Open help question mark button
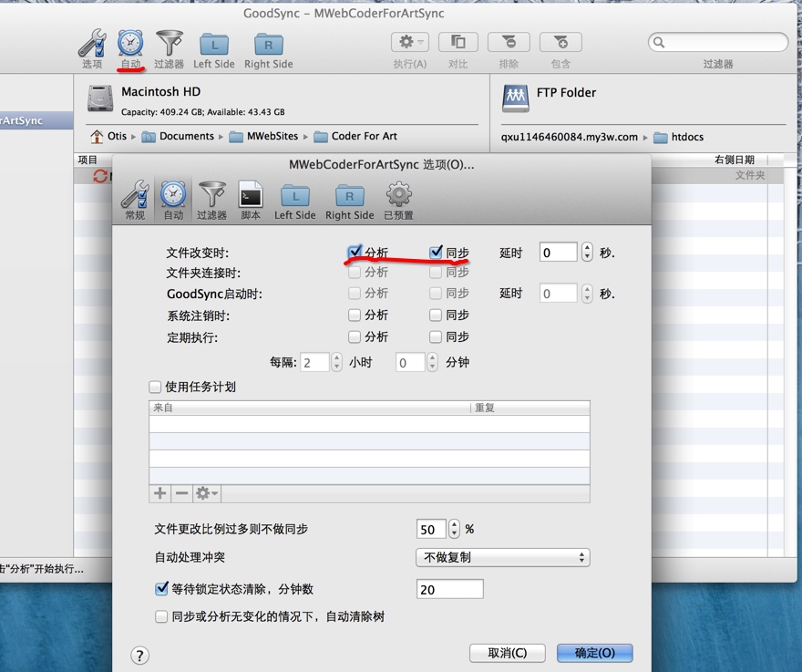Viewport: 802px width, 672px height. 139,655
